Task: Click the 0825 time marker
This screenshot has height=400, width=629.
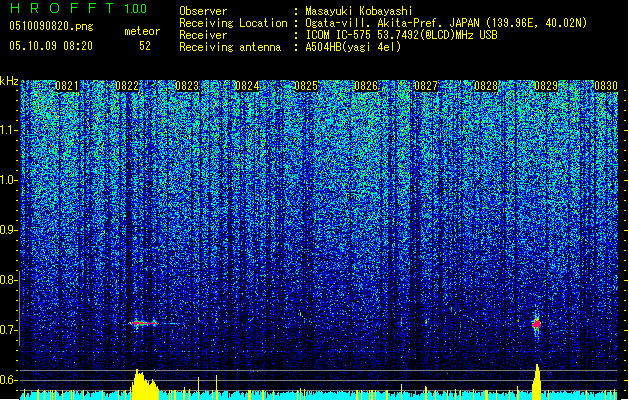Action: pos(306,86)
